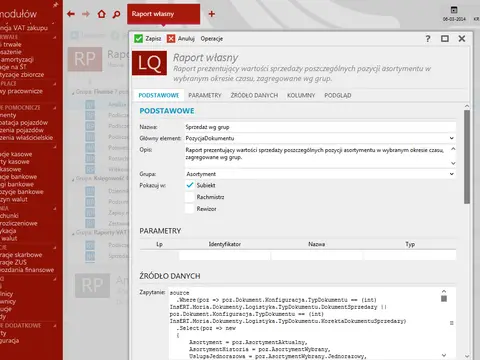The image size is (480, 360).
Task: Click empty Identyfikator cell in parameters row
Action: pos(225,256)
